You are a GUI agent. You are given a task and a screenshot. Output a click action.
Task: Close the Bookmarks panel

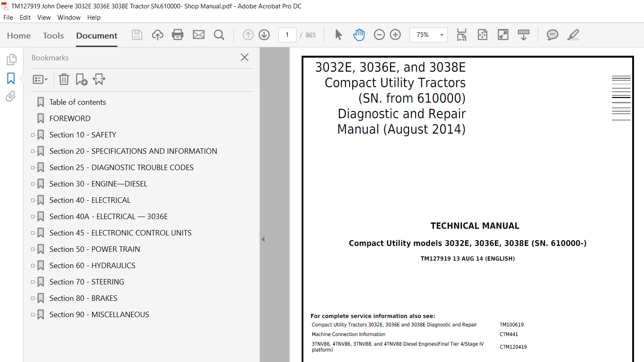pos(245,57)
